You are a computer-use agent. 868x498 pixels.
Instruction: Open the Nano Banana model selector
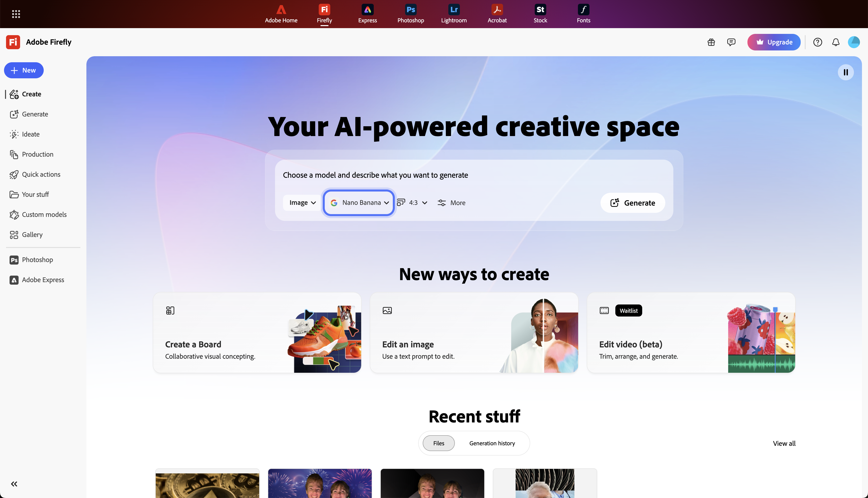pyautogui.click(x=358, y=203)
